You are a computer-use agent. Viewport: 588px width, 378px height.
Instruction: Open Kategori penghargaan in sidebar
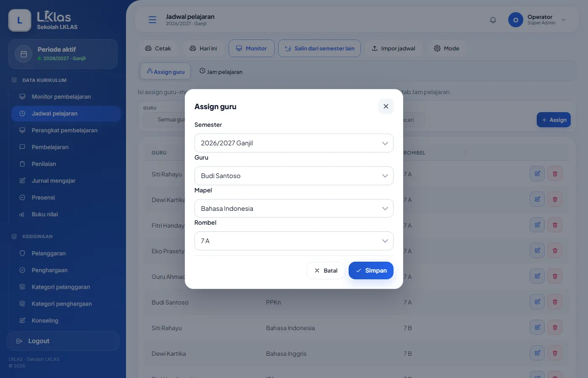point(66,304)
